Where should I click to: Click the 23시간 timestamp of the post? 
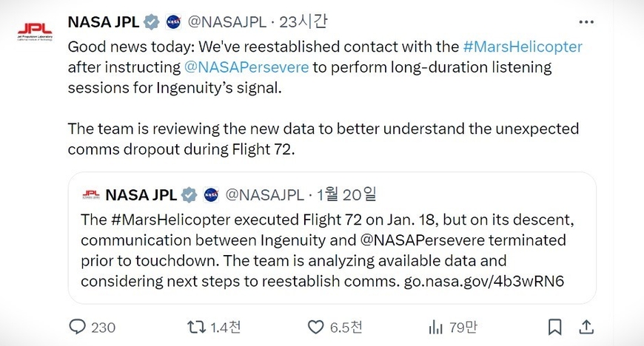[x=303, y=21]
